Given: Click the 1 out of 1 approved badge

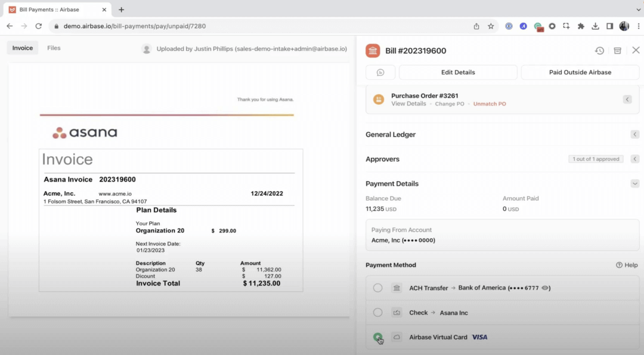Looking at the screenshot, I should (596, 159).
